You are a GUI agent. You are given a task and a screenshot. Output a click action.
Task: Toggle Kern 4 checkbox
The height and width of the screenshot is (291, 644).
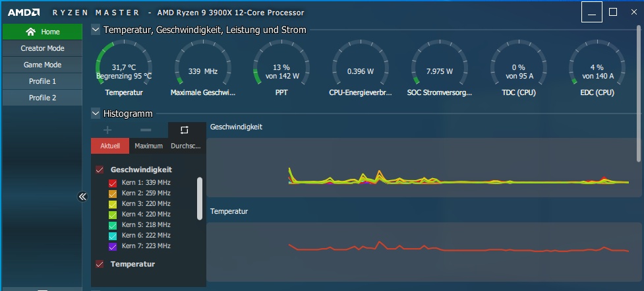point(113,214)
